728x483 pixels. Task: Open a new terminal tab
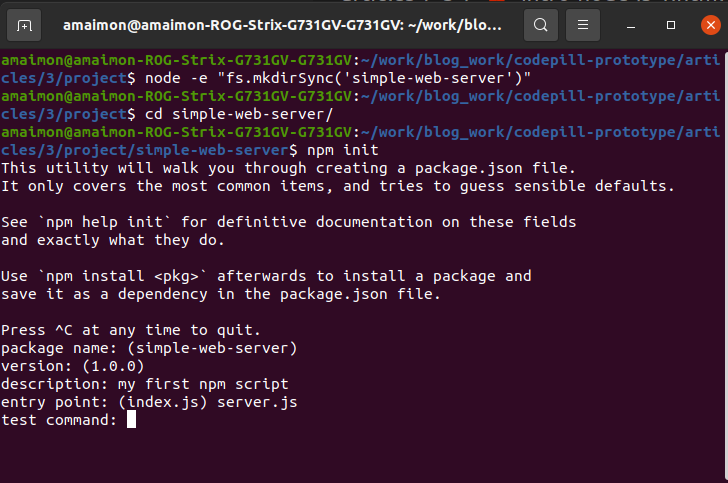(25, 25)
